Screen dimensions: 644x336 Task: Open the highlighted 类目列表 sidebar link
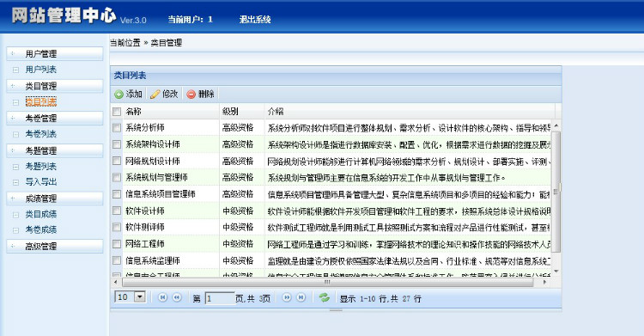[x=40, y=102]
